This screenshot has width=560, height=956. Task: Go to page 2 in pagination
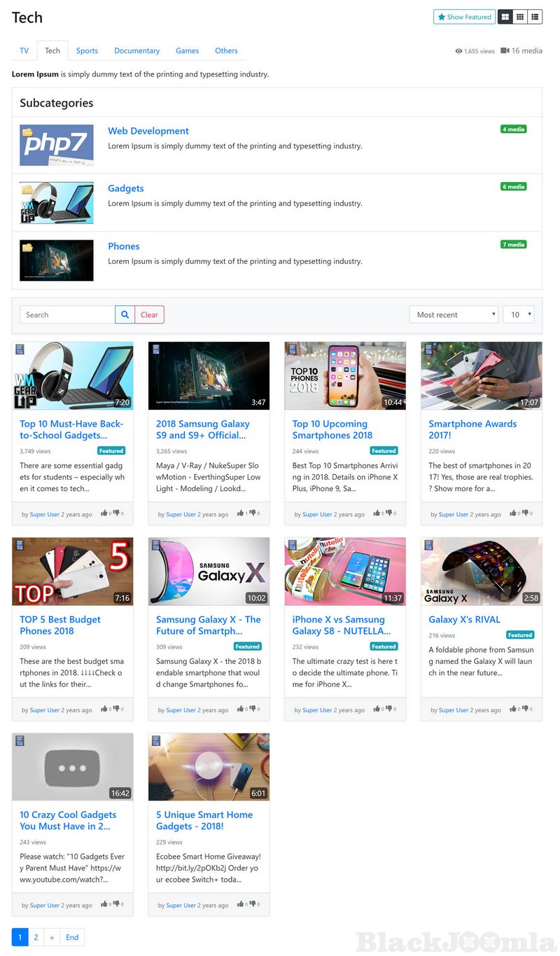pos(36,937)
